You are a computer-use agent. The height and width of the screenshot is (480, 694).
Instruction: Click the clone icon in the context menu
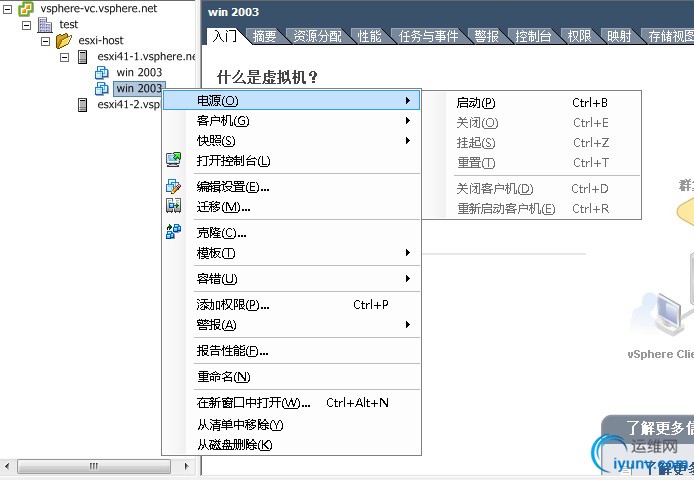click(174, 231)
